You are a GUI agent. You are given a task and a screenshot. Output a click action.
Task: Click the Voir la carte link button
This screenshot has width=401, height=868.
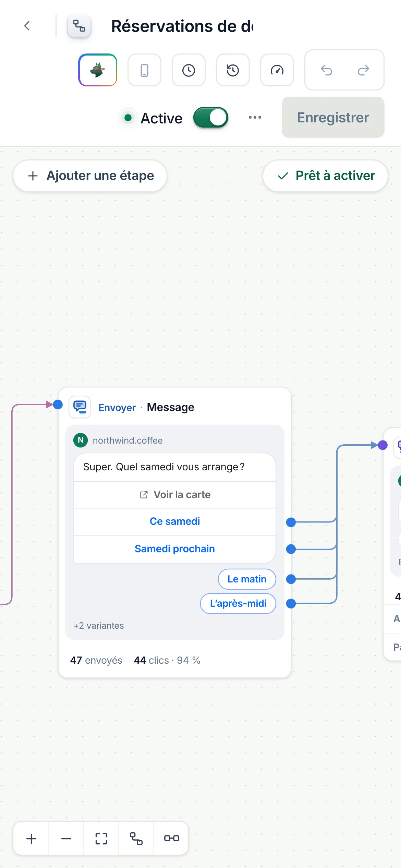[x=175, y=495]
